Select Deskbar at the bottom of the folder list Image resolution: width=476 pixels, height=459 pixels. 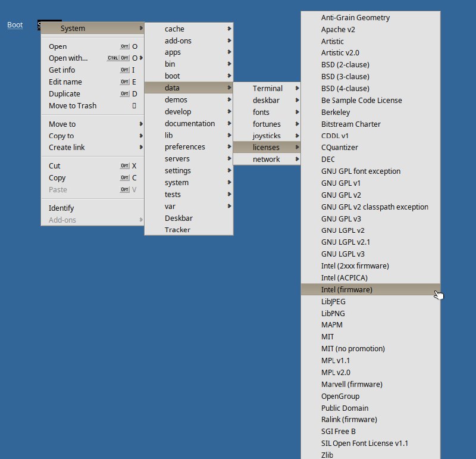point(178,218)
